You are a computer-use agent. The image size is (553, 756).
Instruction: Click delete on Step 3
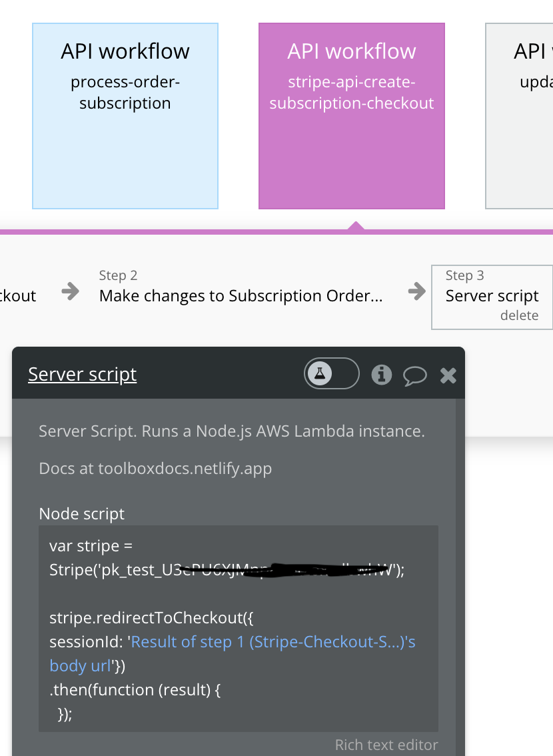tap(519, 315)
